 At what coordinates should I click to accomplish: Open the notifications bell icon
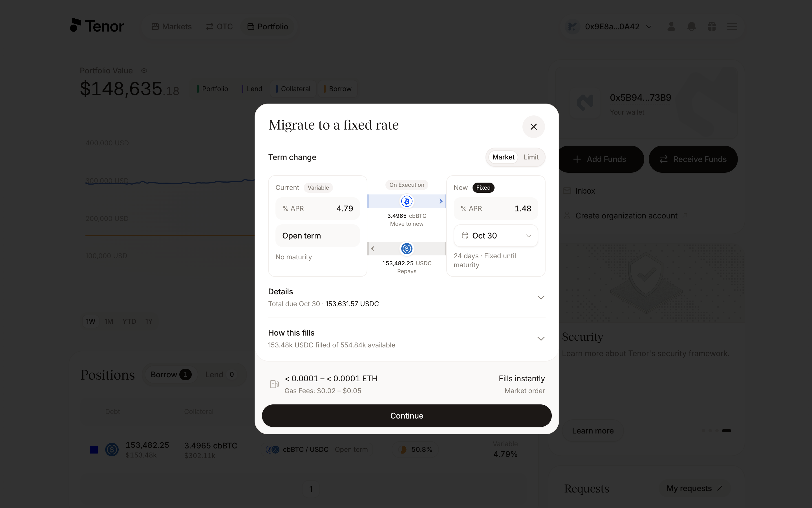(x=692, y=27)
